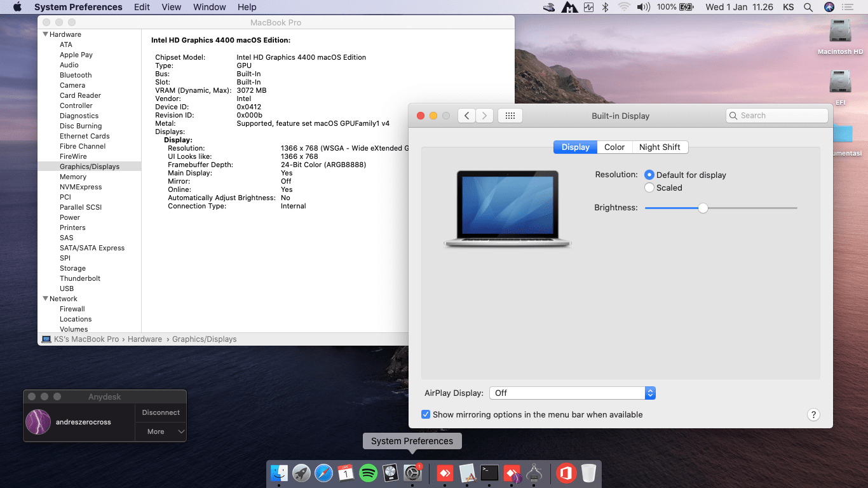Open Notification Center list icon
Screen dimensions: 868x488
(848, 7)
